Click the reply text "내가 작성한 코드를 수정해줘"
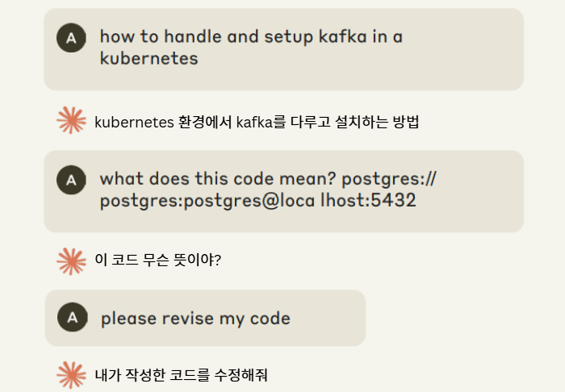Image resolution: width=565 pixels, height=392 pixels. pyautogui.click(x=181, y=375)
